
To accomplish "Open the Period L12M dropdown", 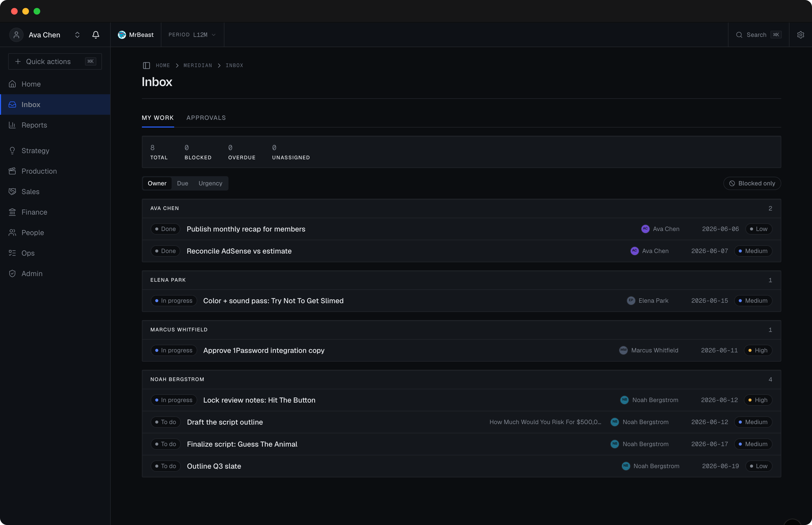I will point(192,35).
